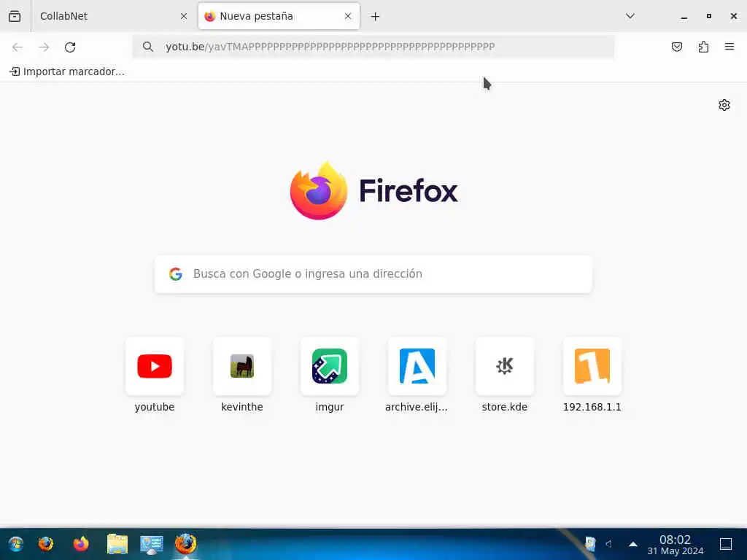747x560 pixels.
Task: Click the youtube label text
Action: [x=155, y=407]
